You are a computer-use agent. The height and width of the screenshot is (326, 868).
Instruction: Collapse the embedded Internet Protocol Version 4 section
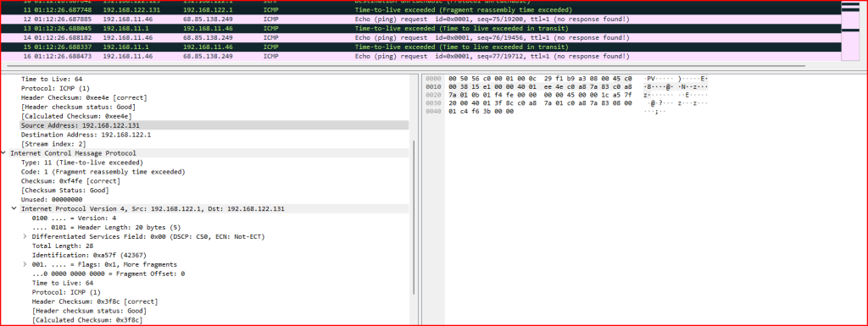click(14, 209)
